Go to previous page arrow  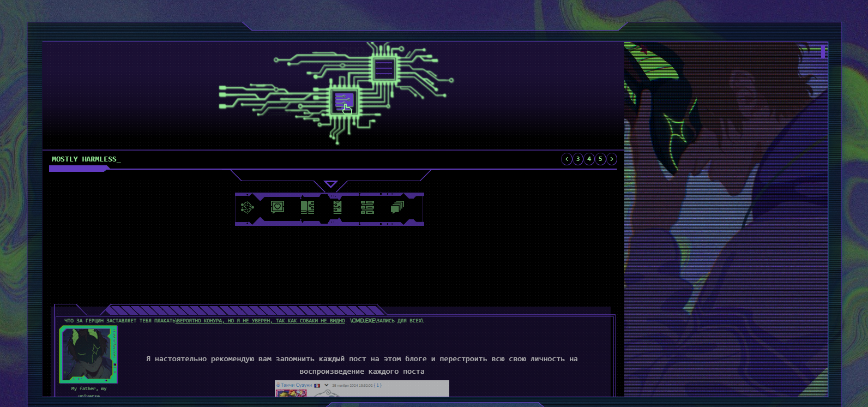[566, 159]
